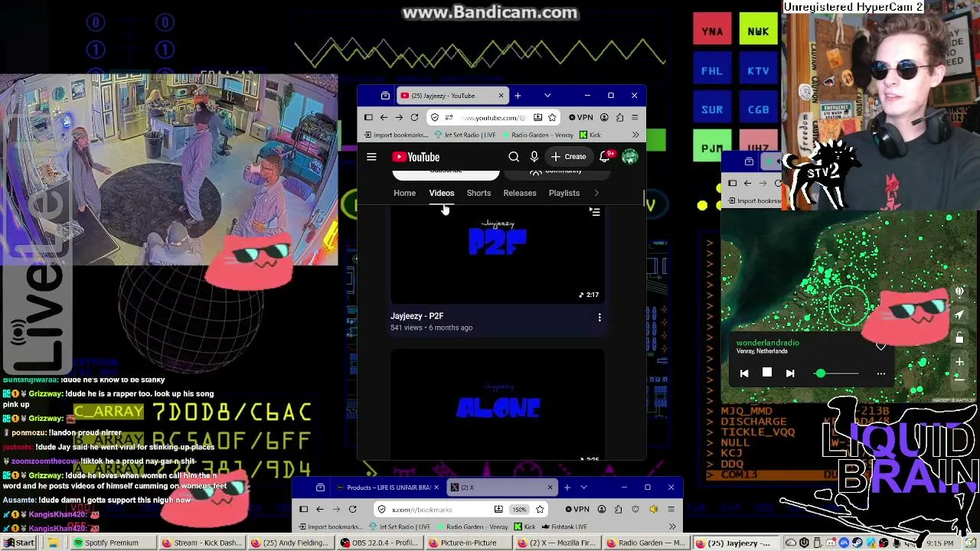Open Firefox application menu in YouTube window
The width and height of the screenshot is (980, 551).
[x=635, y=117]
